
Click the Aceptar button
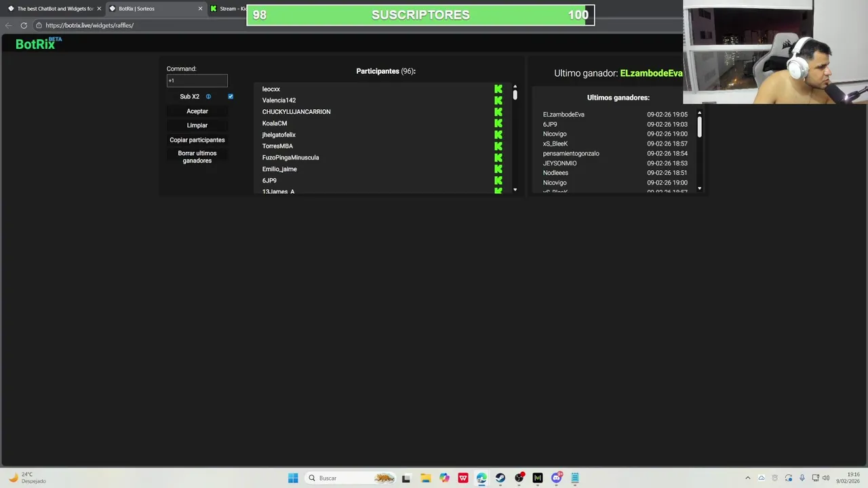point(197,111)
